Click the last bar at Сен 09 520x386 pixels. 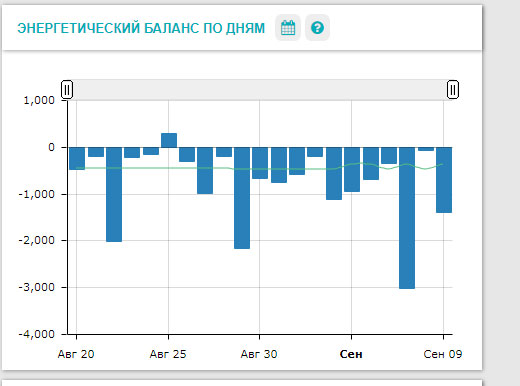pyautogui.click(x=444, y=180)
